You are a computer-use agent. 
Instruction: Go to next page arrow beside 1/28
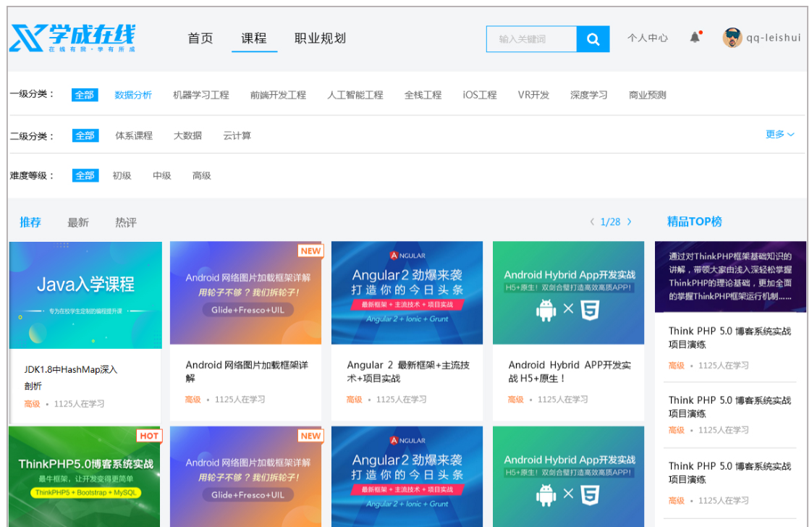coord(629,222)
